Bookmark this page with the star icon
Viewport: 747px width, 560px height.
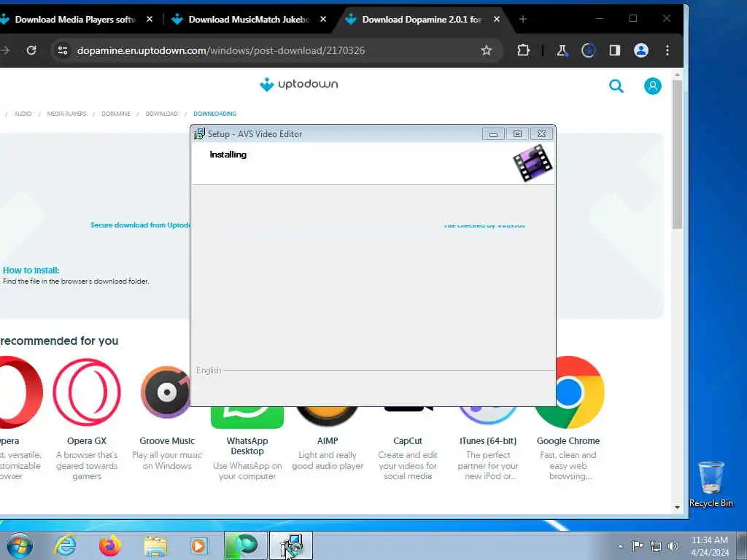tap(486, 50)
